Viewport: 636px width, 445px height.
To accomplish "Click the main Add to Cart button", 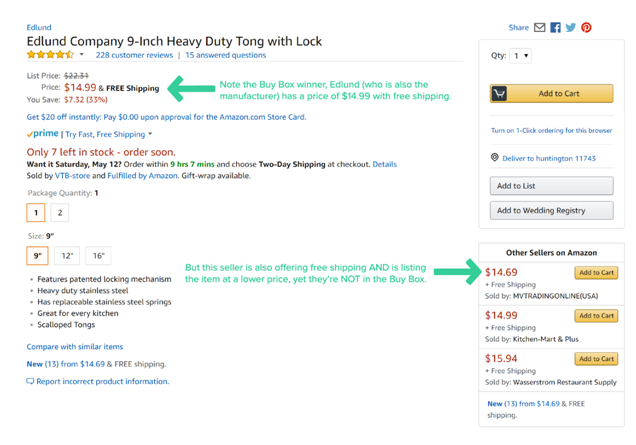I will [551, 93].
